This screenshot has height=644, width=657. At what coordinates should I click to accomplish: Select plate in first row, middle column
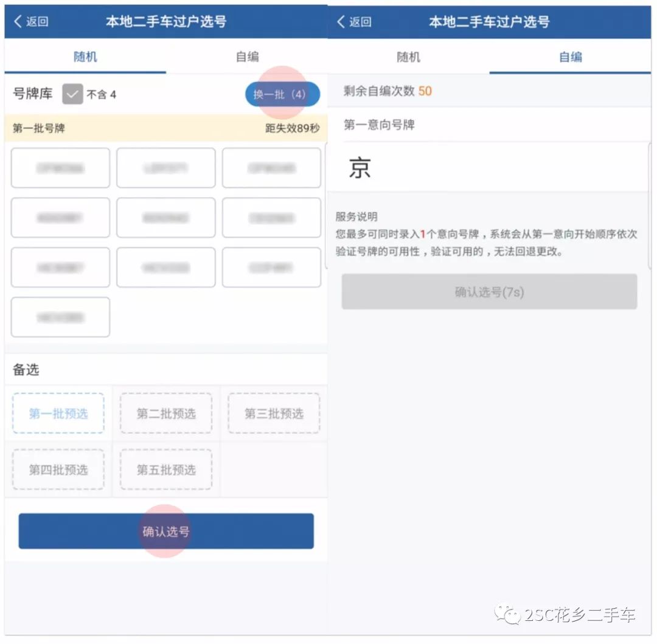(166, 168)
